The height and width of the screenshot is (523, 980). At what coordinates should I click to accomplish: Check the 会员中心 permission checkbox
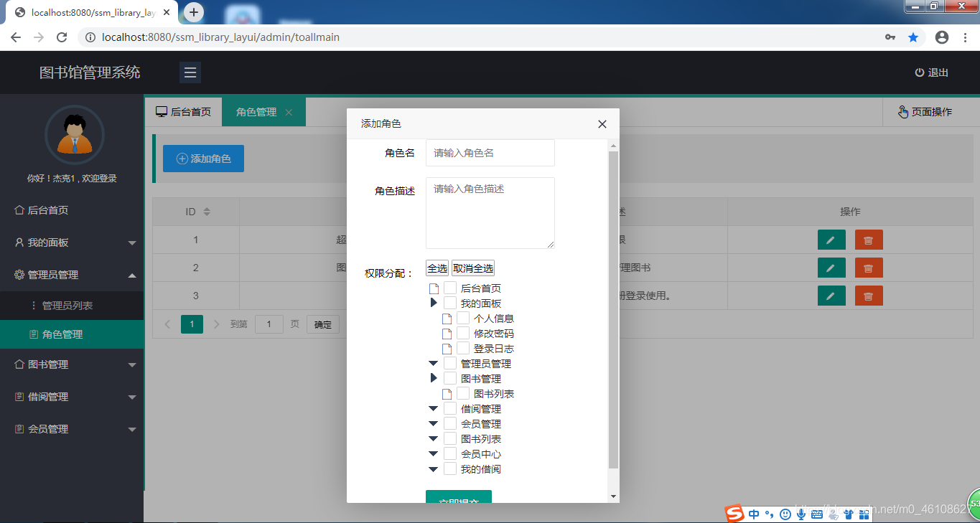coord(450,453)
